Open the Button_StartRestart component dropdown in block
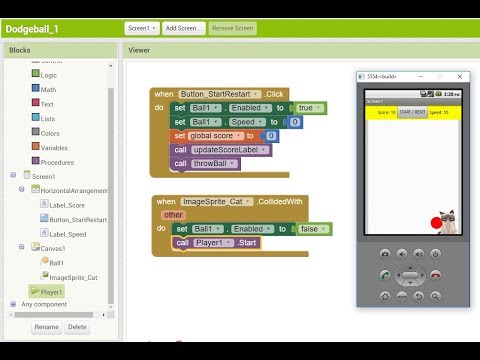Viewport: 480px width, 360px height. [256, 94]
